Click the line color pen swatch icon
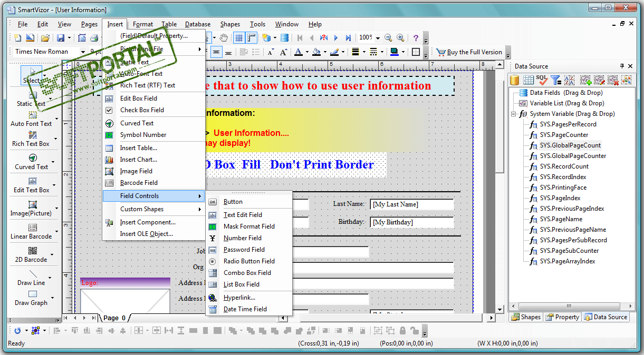The image size is (644, 355). pos(334,52)
